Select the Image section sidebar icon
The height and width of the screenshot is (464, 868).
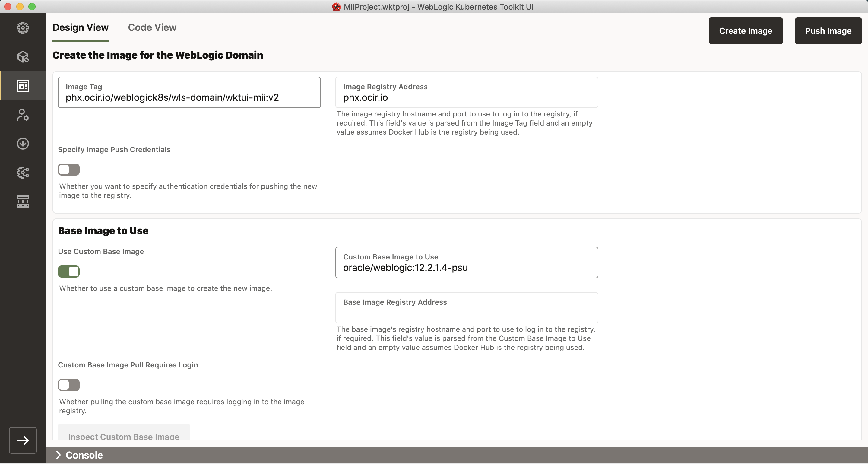[23, 86]
